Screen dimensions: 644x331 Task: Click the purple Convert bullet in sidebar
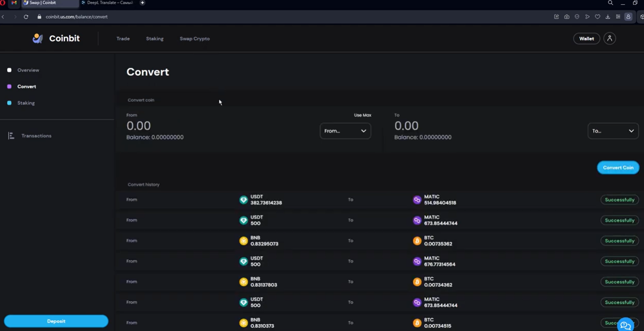(9, 86)
